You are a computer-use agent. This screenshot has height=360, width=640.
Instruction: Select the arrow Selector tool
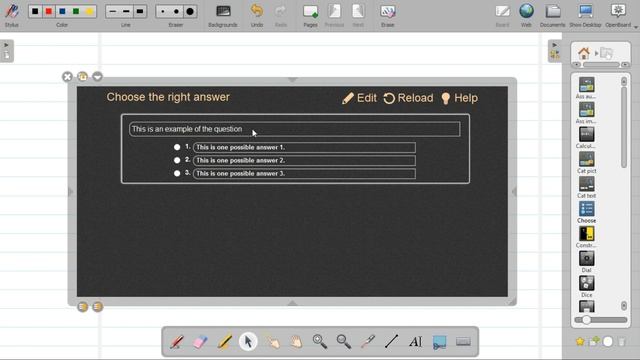pyautogui.click(x=248, y=341)
